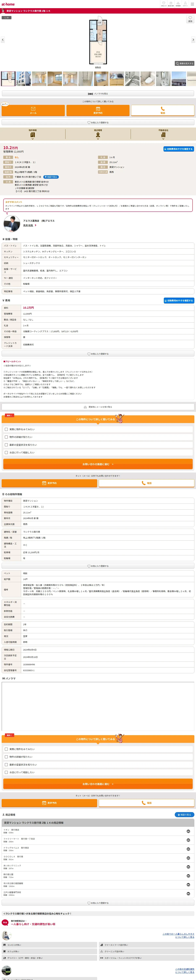Click the orange メール envelope button
The image size is (196, 980).
[33, 110]
